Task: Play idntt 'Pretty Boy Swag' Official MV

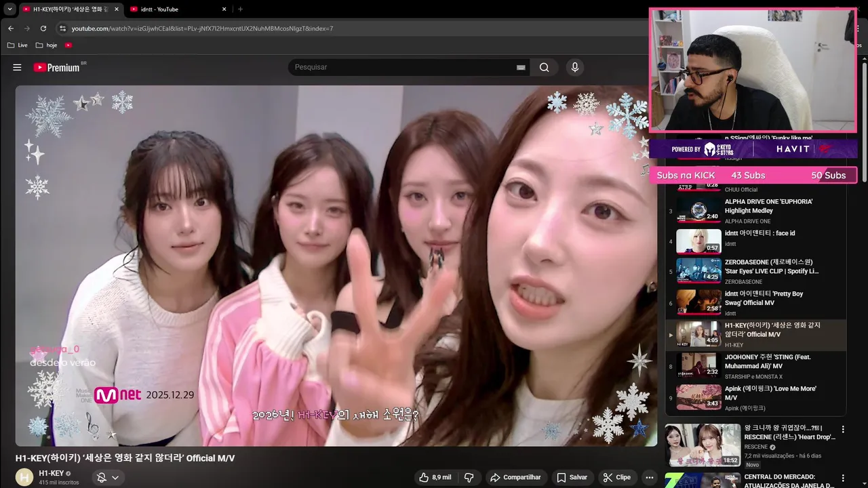Action: point(755,303)
